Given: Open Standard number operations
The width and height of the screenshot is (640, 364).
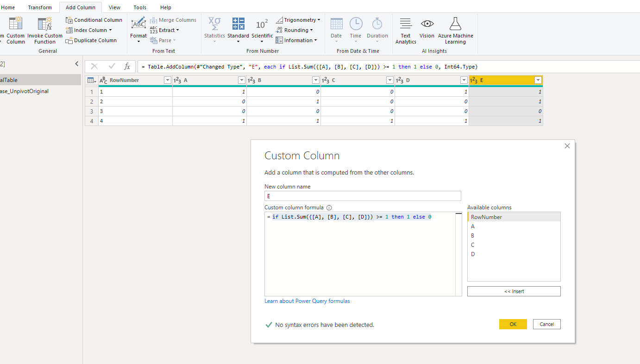Looking at the screenshot, I should click(238, 30).
